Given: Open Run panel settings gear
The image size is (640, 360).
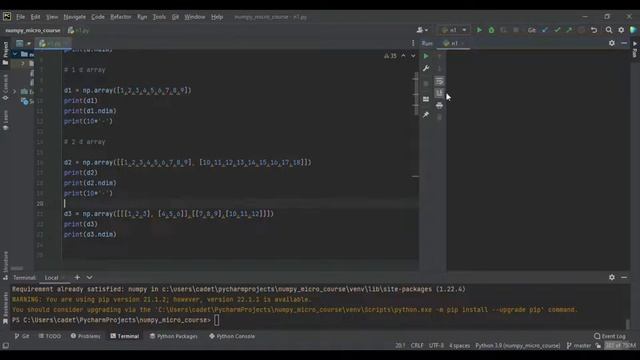Looking at the screenshot, I should (x=611, y=43).
